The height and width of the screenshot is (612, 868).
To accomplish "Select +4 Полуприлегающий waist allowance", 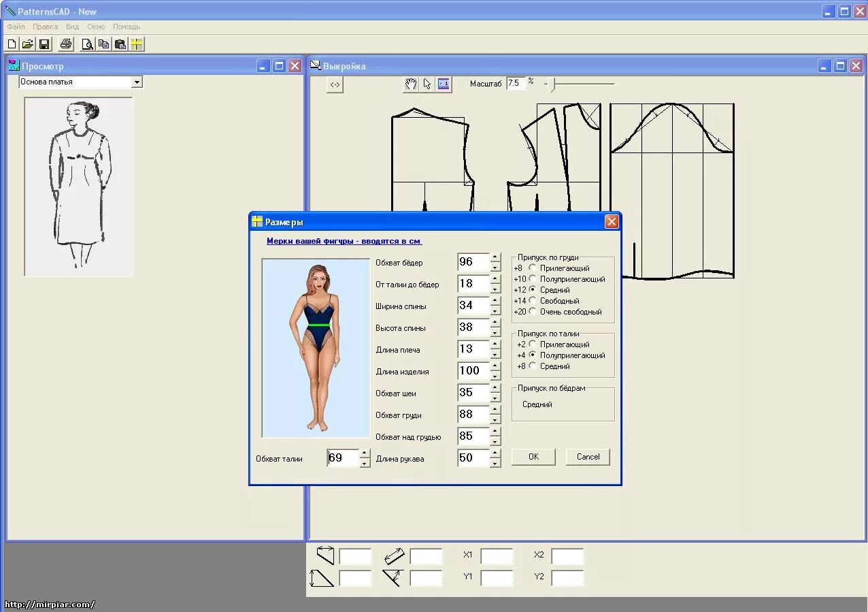I will pos(533,355).
